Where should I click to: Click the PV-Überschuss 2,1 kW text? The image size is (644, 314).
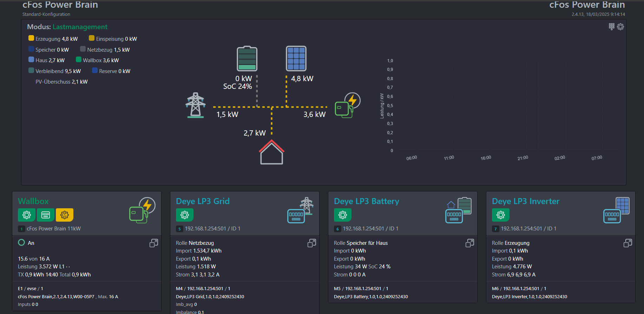[61, 82]
